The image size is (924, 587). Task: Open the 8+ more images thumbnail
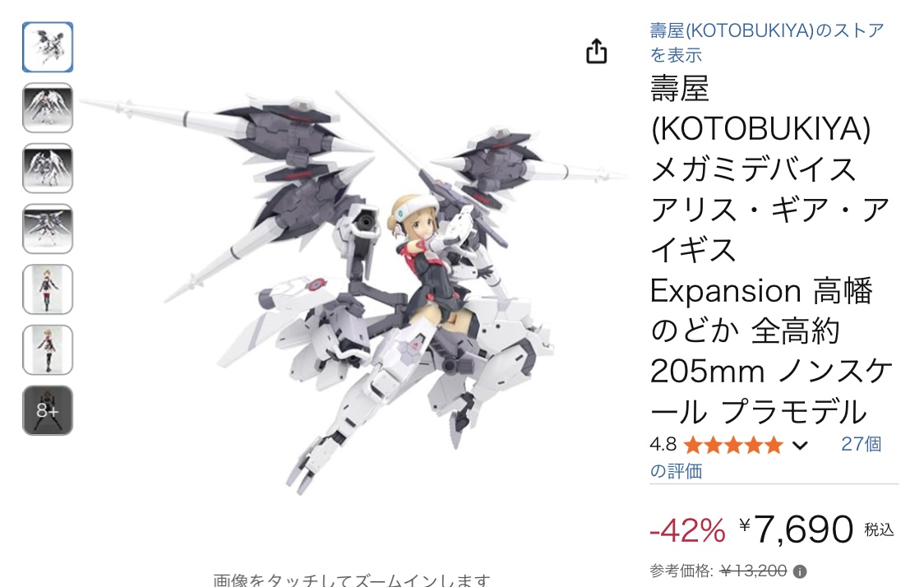point(48,411)
